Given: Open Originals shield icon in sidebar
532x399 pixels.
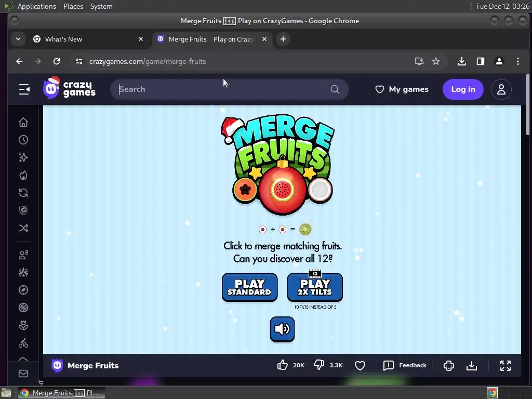Looking at the screenshot, I should tap(23, 210).
